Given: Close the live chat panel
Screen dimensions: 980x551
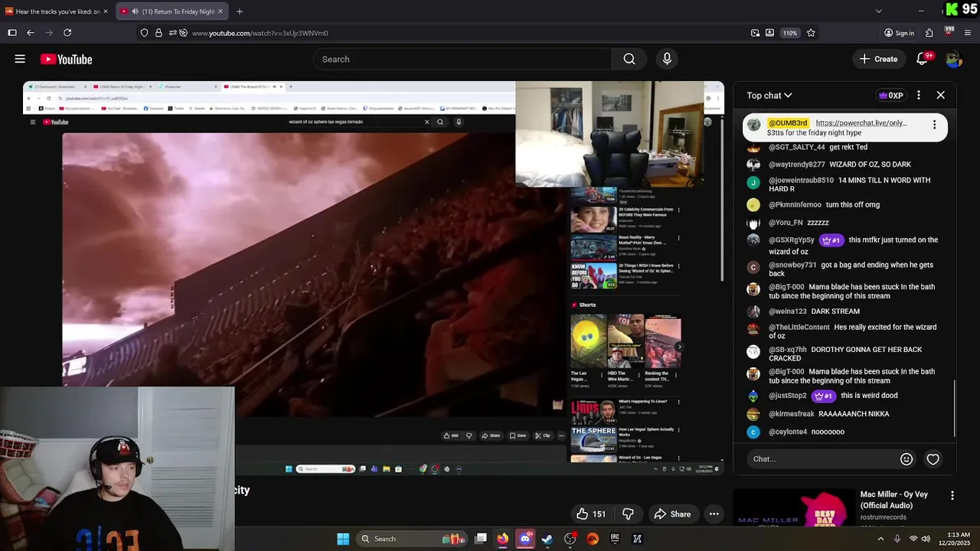Looking at the screenshot, I should 940,96.
